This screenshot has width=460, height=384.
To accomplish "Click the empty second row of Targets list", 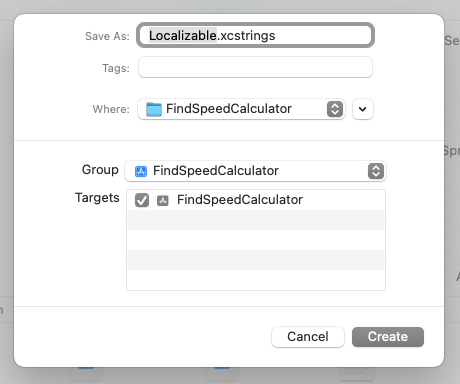I will coord(256,220).
